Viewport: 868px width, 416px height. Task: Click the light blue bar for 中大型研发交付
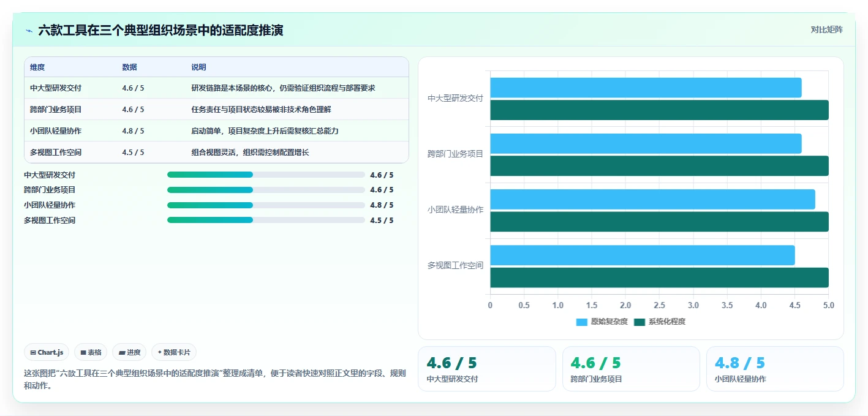[x=646, y=88]
